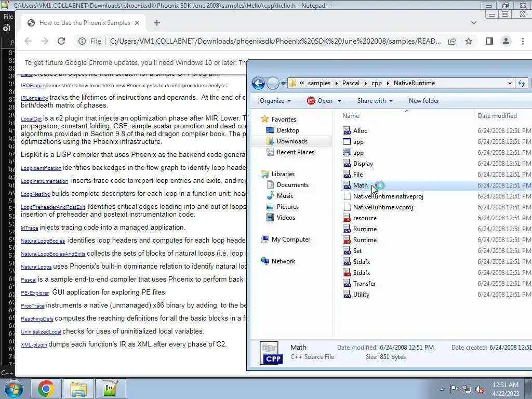Viewport: 532px width, 399px height.
Task: Toggle Chrome side panel icon
Action: tap(489, 41)
